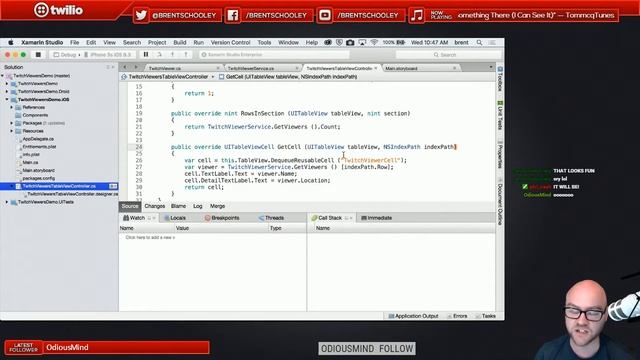
Task: Collapse the TwitchViewersDemo.iOS project node
Action: (x=7, y=99)
